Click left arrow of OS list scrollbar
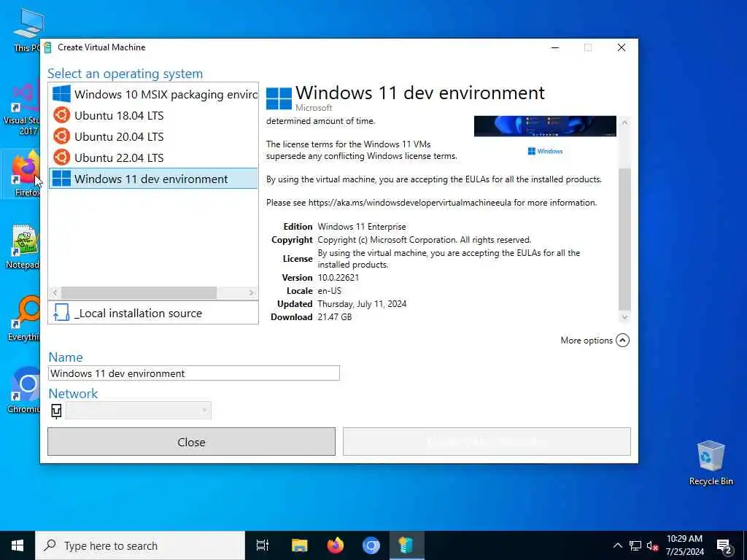 (55, 292)
